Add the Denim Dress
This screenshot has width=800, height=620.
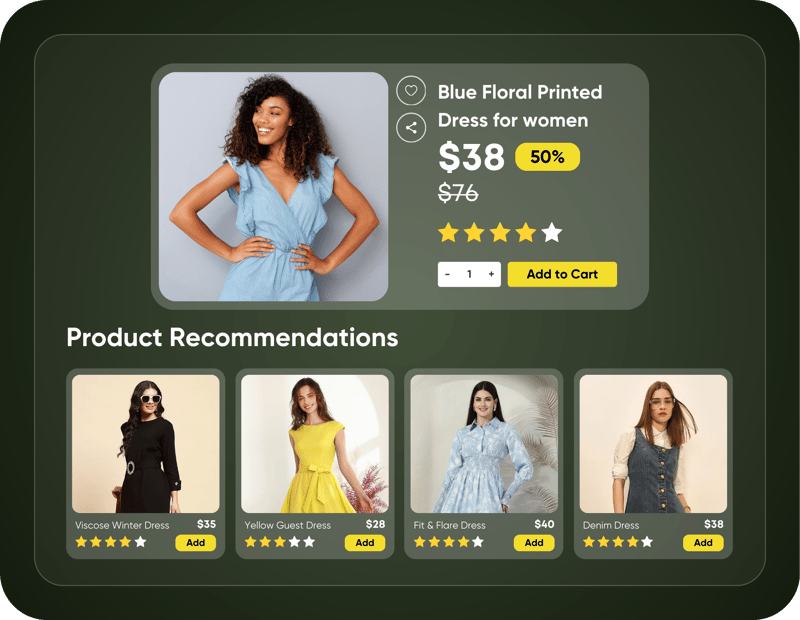pyautogui.click(x=703, y=542)
